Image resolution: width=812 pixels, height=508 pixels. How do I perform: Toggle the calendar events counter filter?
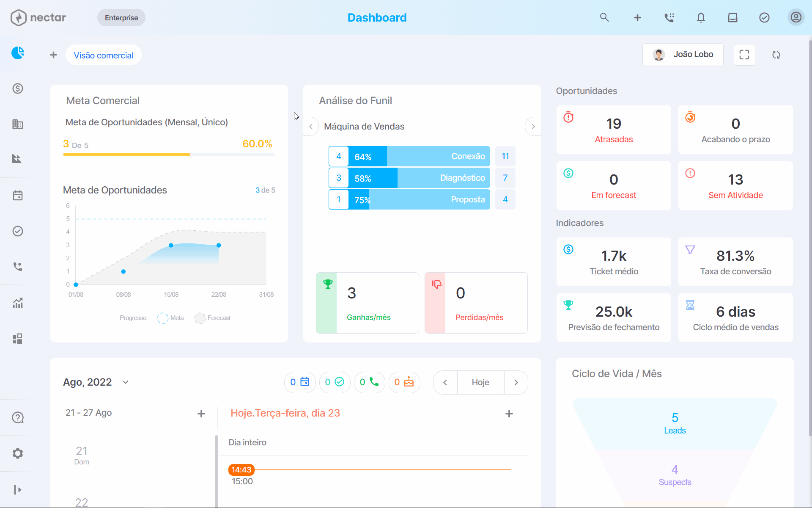300,382
